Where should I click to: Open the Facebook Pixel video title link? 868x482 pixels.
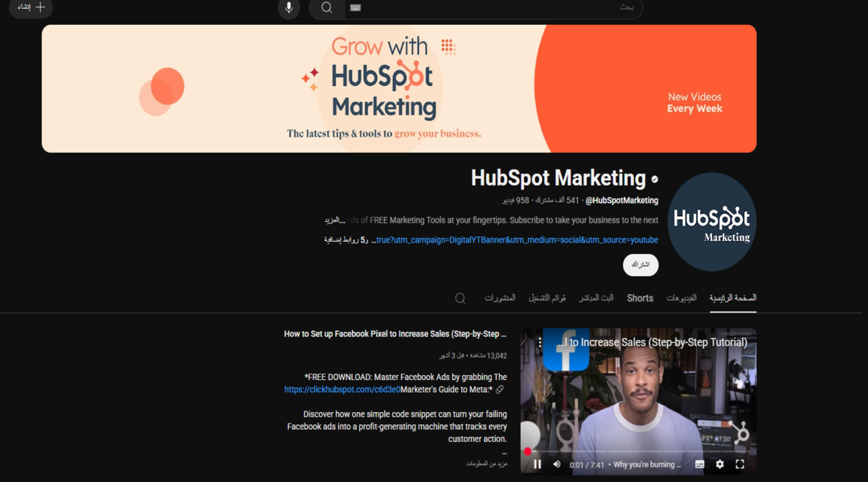395,333
